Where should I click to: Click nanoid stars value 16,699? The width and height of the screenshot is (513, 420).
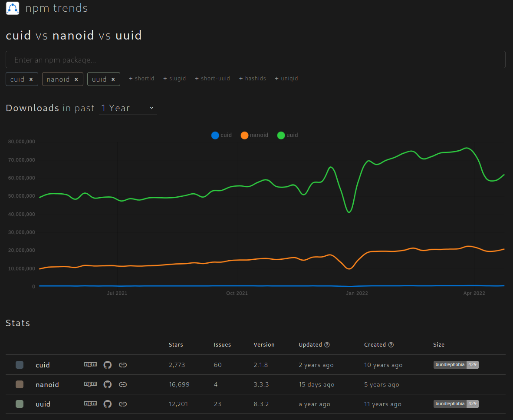tap(179, 384)
